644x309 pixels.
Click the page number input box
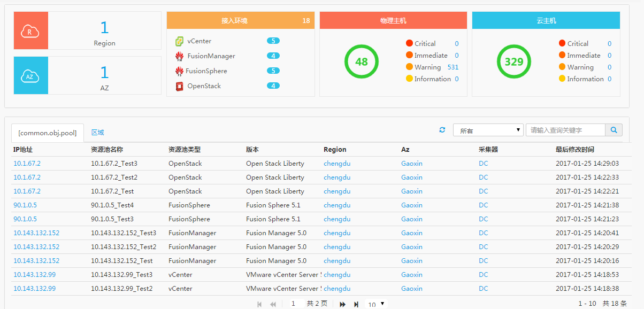[x=295, y=304]
